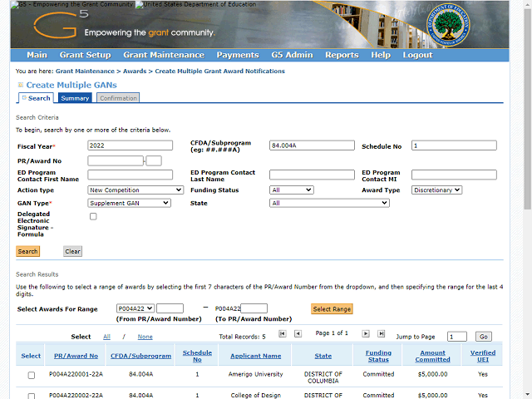Click the Jump to Page input field
The height and width of the screenshot is (399, 532).
[457, 337]
